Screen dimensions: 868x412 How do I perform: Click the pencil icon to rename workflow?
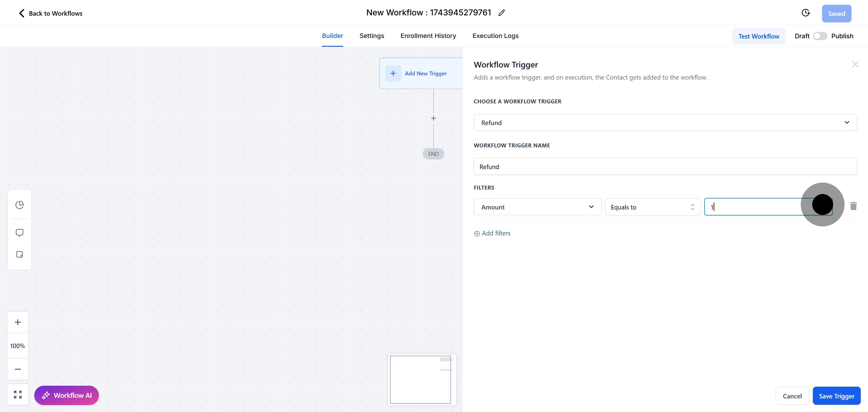(x=502, y=13)
